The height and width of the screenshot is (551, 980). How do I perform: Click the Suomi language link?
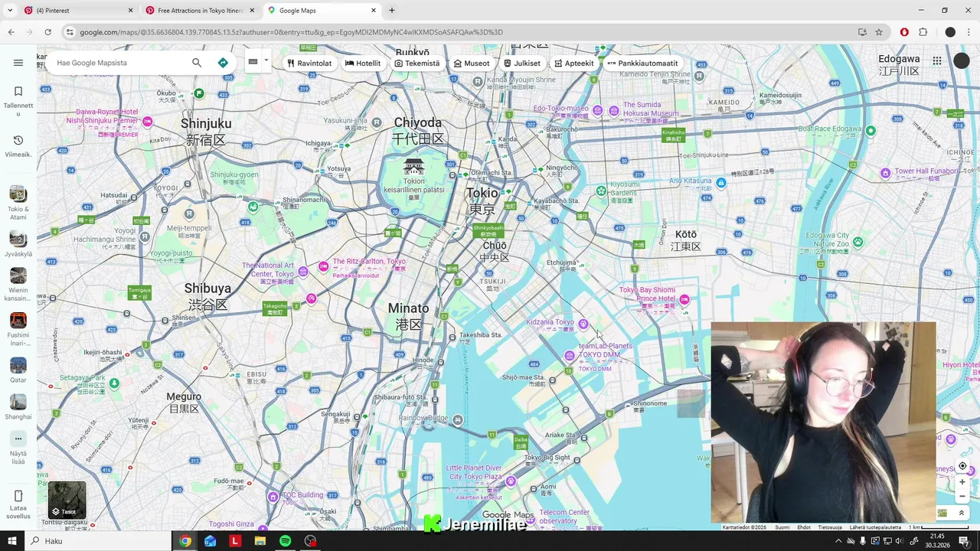pyautogui.click(x=782, y=527)
